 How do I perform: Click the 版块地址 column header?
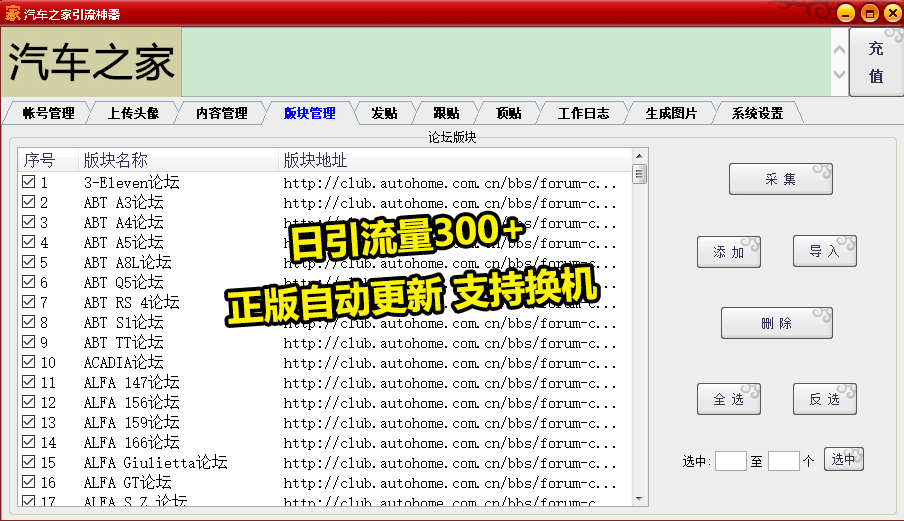point(455,160)
